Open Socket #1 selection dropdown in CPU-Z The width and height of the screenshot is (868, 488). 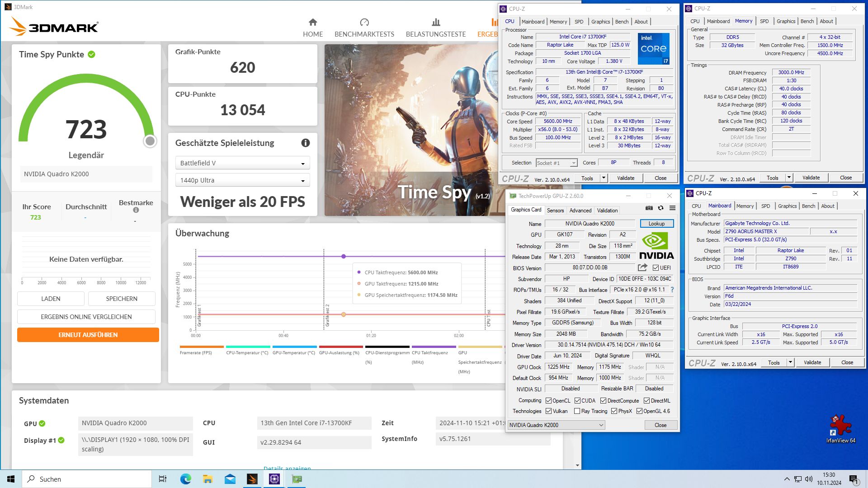point(557,163)
